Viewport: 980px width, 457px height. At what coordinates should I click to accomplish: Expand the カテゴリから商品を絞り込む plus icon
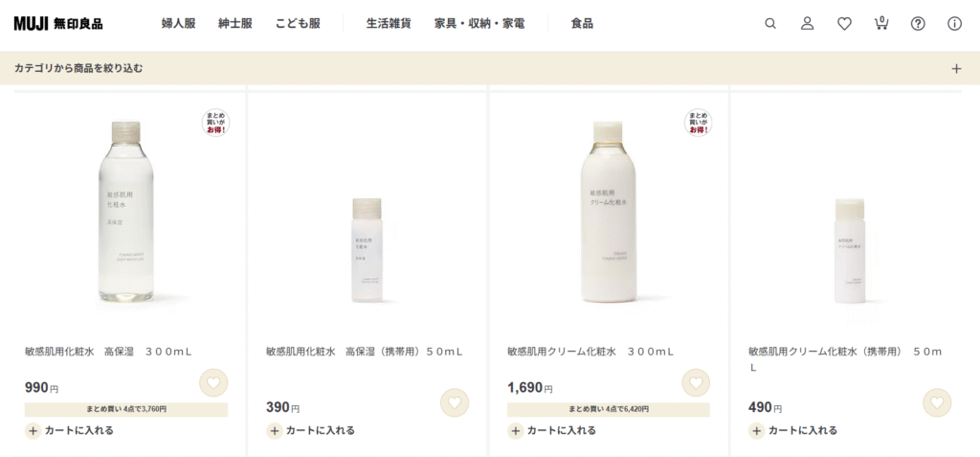tap(956, 68)
